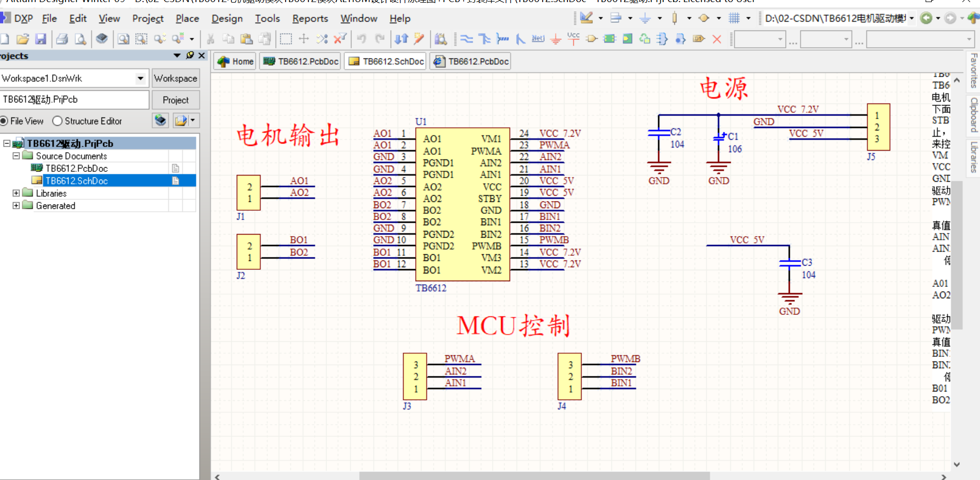Clear the current filter icon
The height and width of the screenshot is (480, 980).
pos(340,39)
